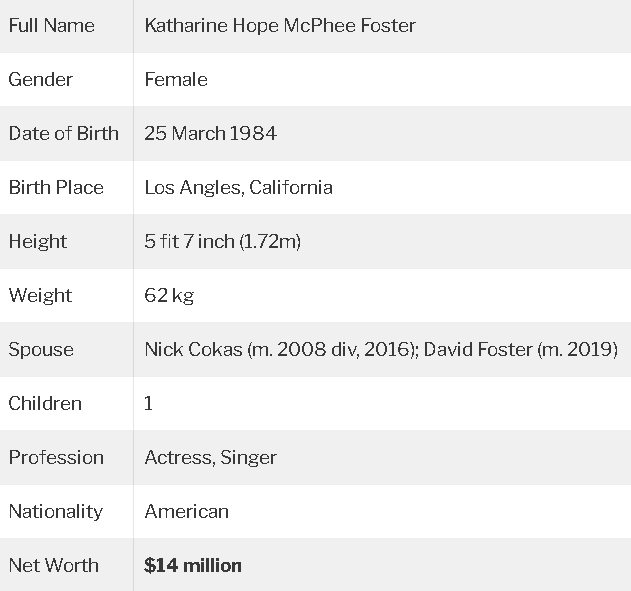Click the Los Angles, California value
631x591 pixels.
coord(239,187)
